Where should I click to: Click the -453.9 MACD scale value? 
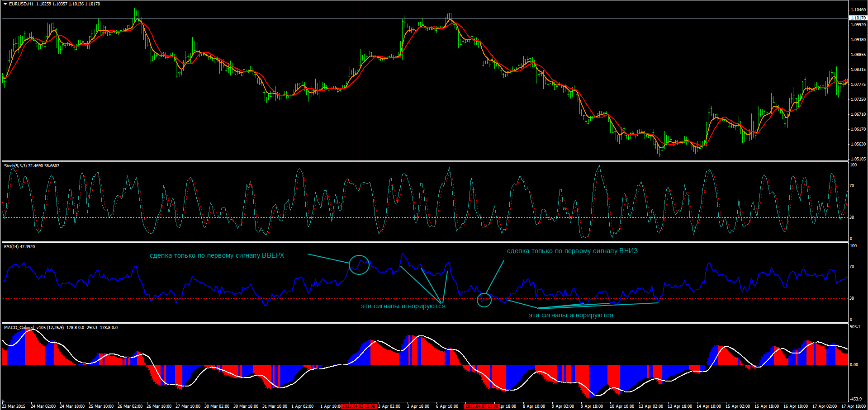coord(855,399)
